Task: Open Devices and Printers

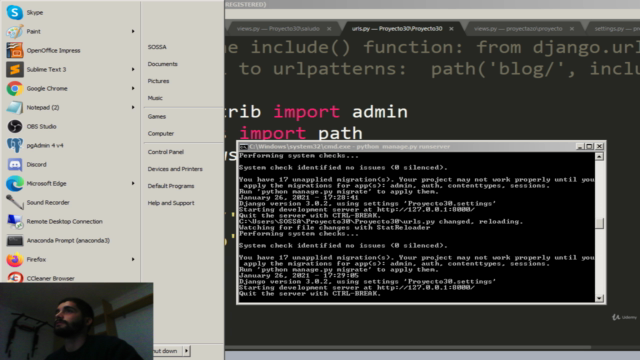Action: click(175, 169)
